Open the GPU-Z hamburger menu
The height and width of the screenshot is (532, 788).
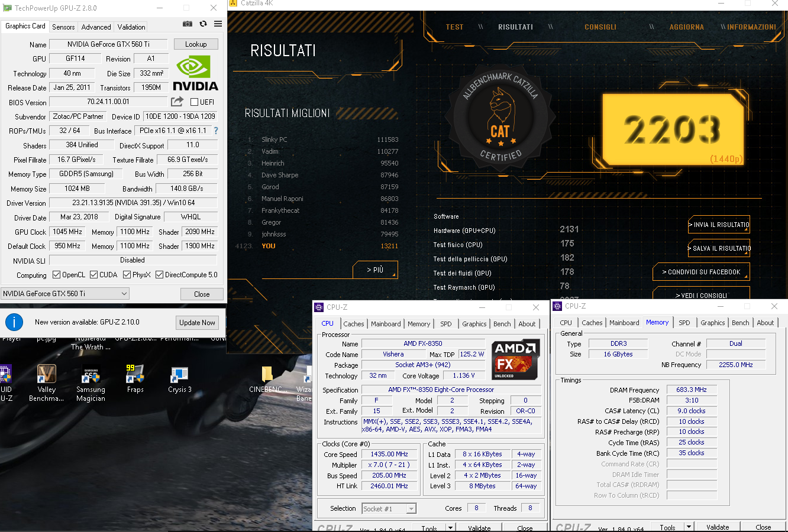pyautogui.click(x=218, y=24)
